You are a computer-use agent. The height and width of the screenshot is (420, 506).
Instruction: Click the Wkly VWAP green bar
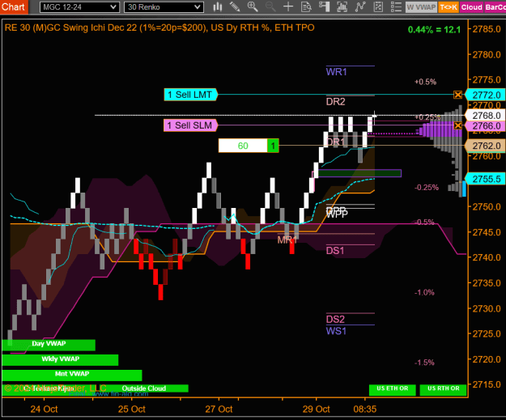[x=60, y=359]
